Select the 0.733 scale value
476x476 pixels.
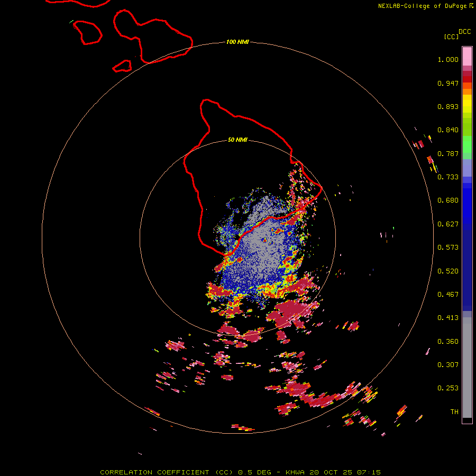[x=448, y=177]
